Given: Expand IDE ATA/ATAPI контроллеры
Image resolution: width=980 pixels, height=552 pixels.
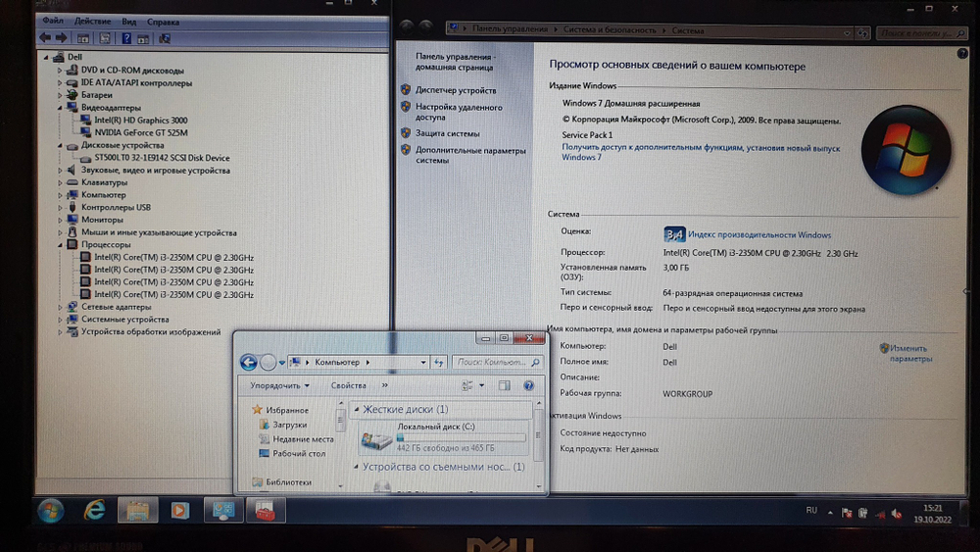Looking at the screenshot, I should [x=60, y=83].
